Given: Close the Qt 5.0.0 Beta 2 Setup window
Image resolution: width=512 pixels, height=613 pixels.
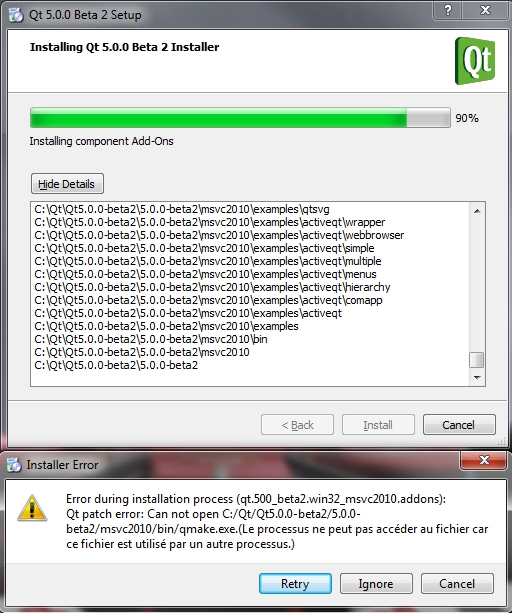Looking at the screenshot, I should pos(485,10).
